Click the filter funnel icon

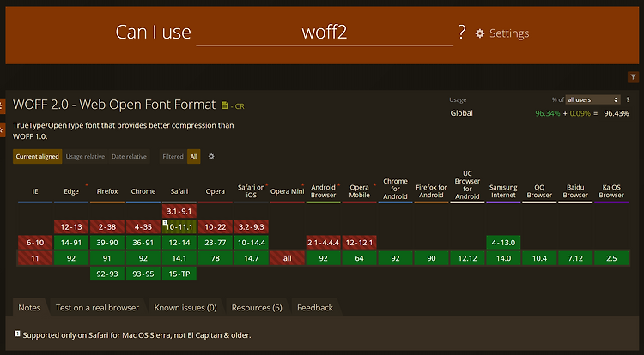click(633, 76)
